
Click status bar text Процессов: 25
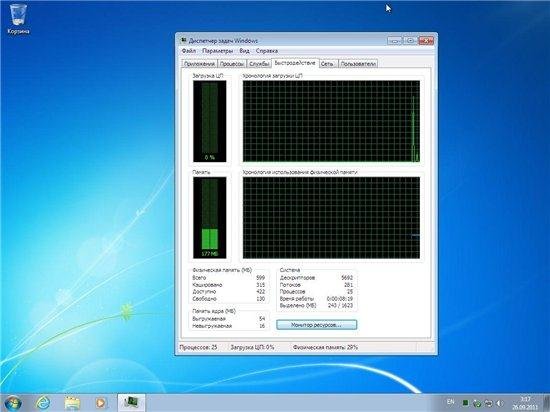[198, 347]
